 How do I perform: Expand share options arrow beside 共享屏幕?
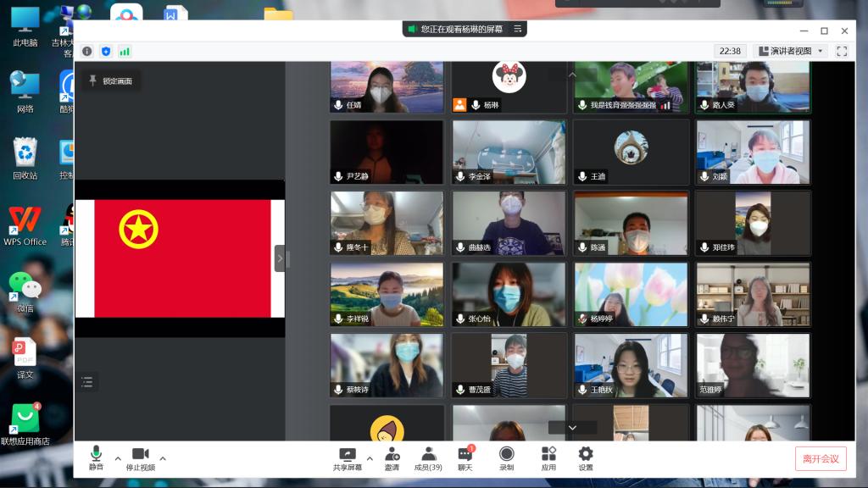[370, 458]
